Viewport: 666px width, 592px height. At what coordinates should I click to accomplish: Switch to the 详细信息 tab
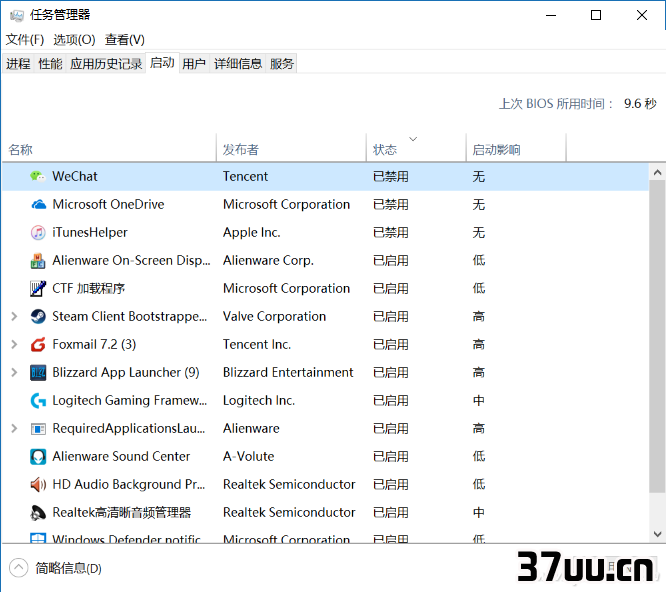238,64
